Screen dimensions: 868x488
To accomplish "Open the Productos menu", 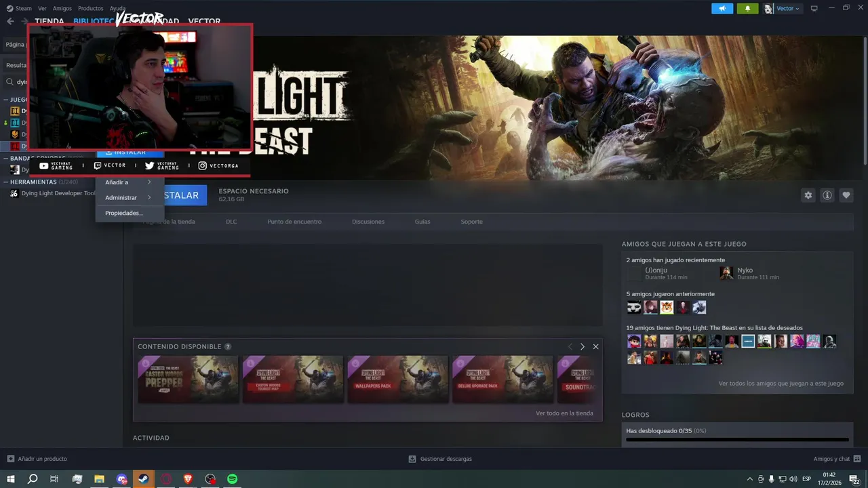I will [x=90, y=8].
